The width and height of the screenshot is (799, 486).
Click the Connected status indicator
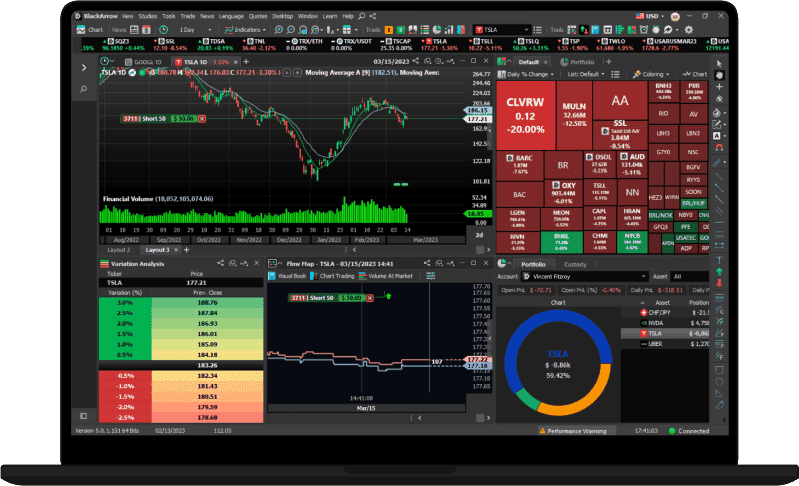click(x=688, y=431)
